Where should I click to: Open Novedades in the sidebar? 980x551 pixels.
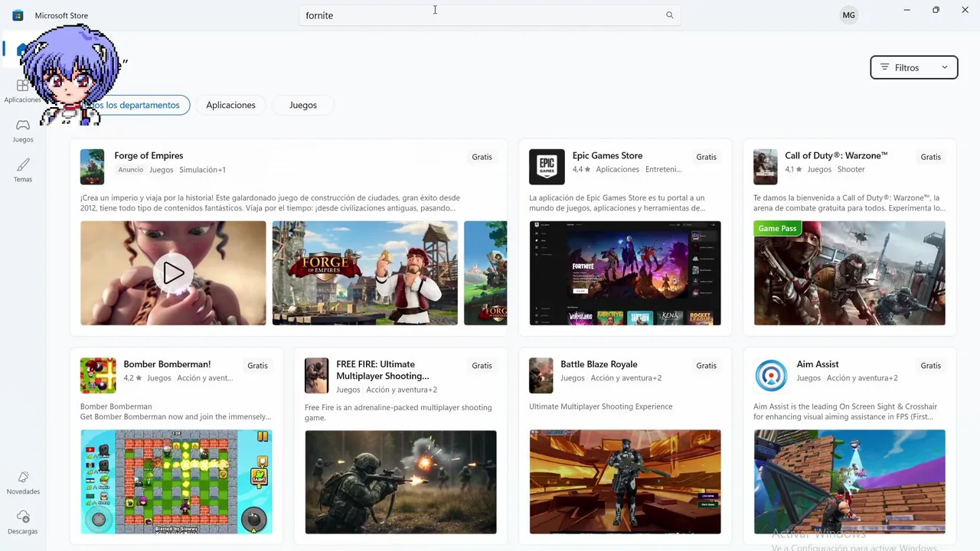(23, 483)
